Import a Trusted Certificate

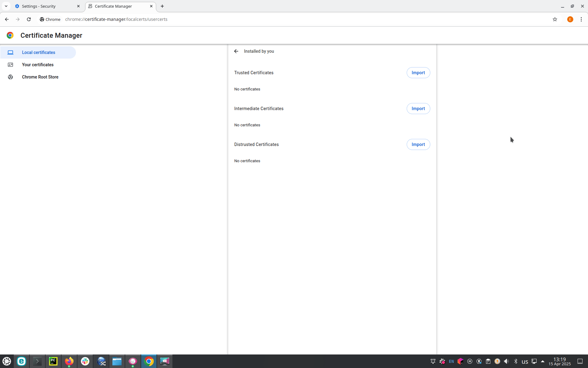418,73
